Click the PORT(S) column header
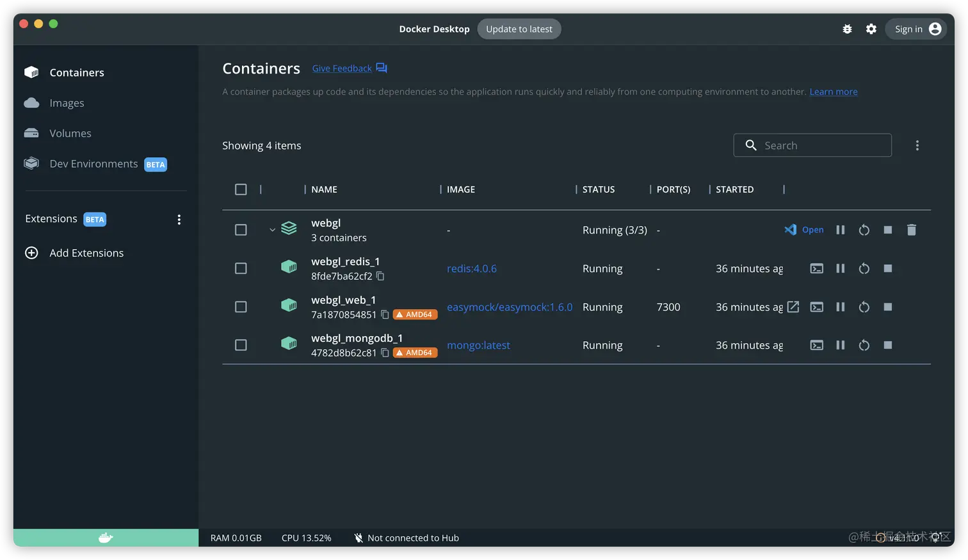This screenshot has width=968, height=560. [674, 189]
